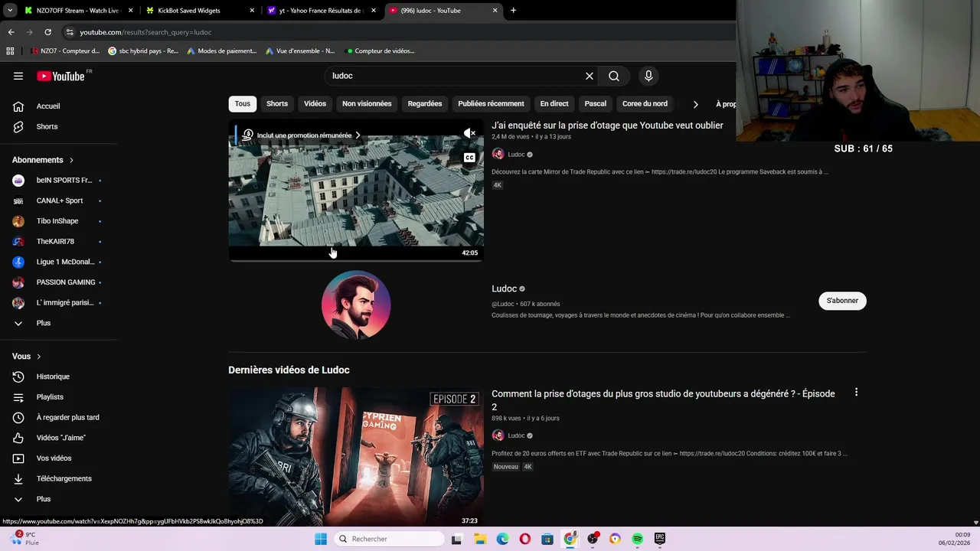Open the Modes de paiement bookmark
The image size is (980, 551).
click(x=222, y=51)
